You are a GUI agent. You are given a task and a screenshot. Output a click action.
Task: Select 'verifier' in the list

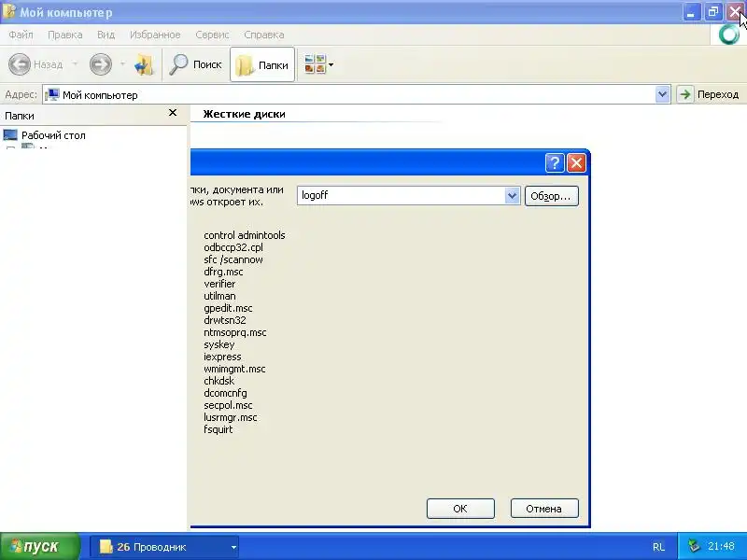point(219,284)
